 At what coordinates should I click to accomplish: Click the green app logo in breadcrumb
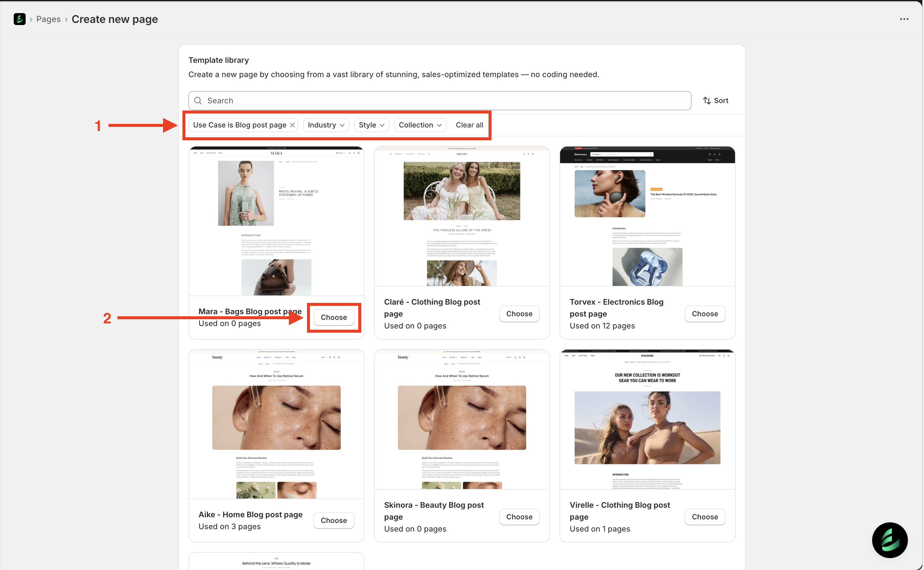(20, 19)
